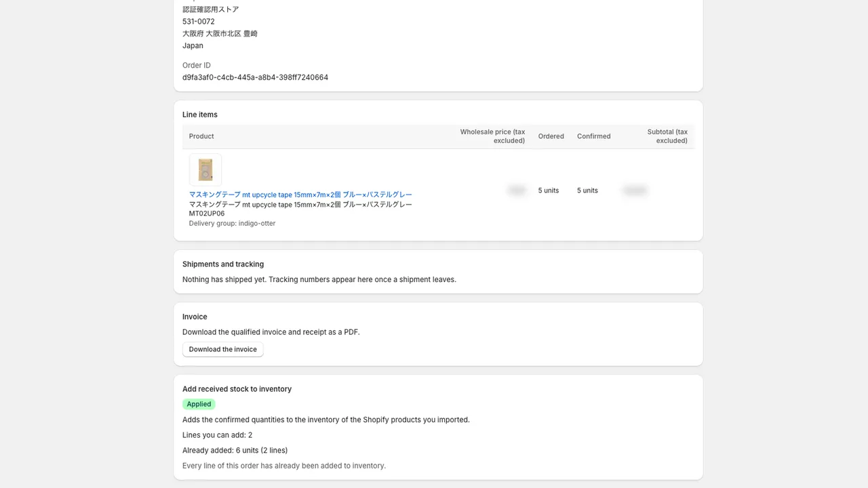This screenshot has width=868, height=488.
Task: Click the Line items section heading
Action: coord(200,115)
